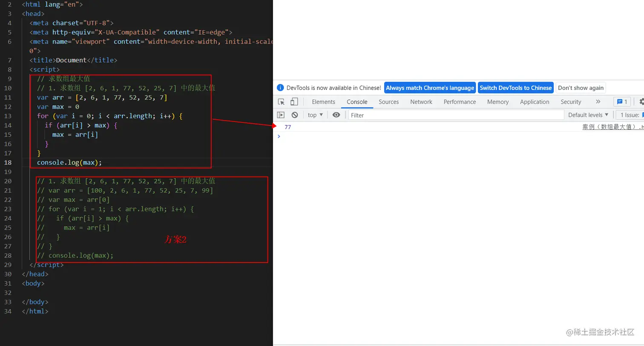The height and width of the screenshot is (346, 644).
Task: Click the opening <body> tag line
Action: 33,283
